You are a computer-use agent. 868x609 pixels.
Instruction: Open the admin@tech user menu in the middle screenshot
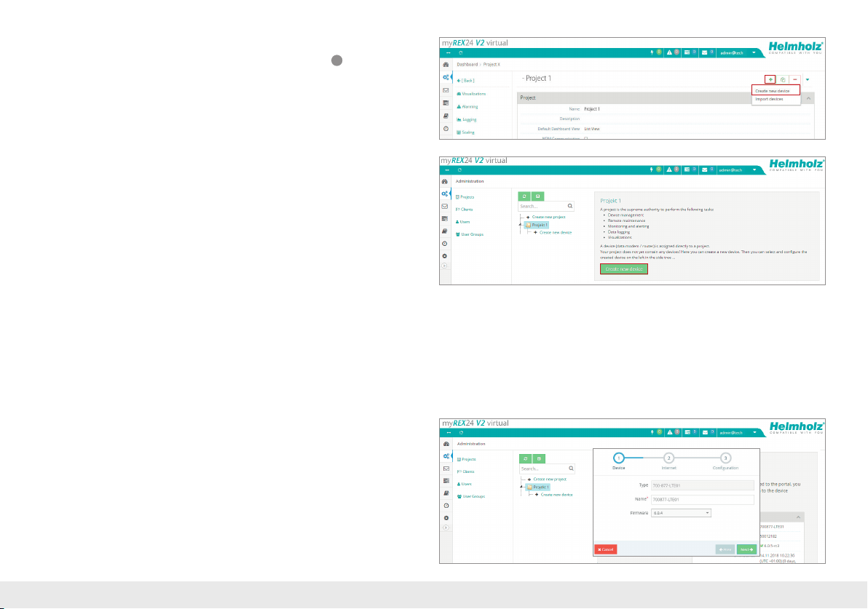[738, 170]
